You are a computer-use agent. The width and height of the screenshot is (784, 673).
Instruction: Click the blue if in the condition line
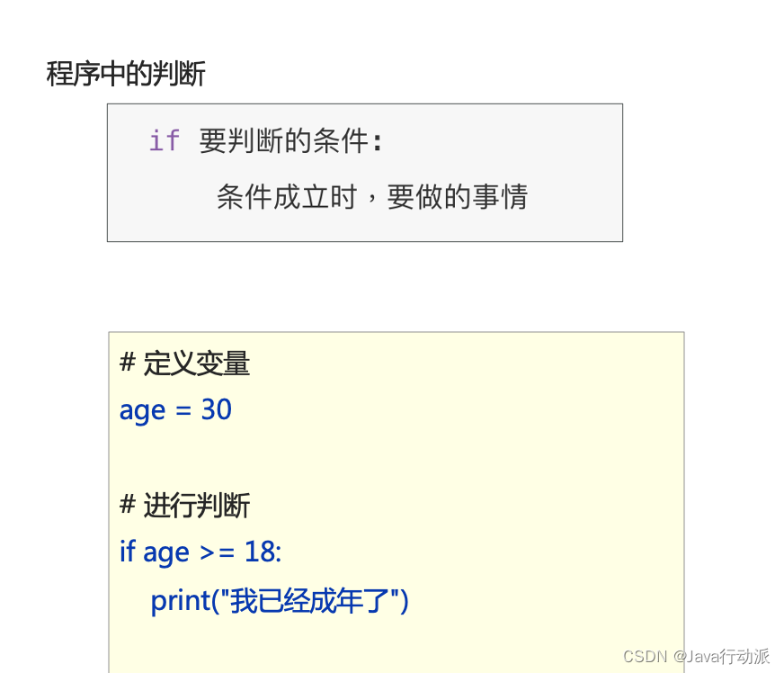point(127,552)
